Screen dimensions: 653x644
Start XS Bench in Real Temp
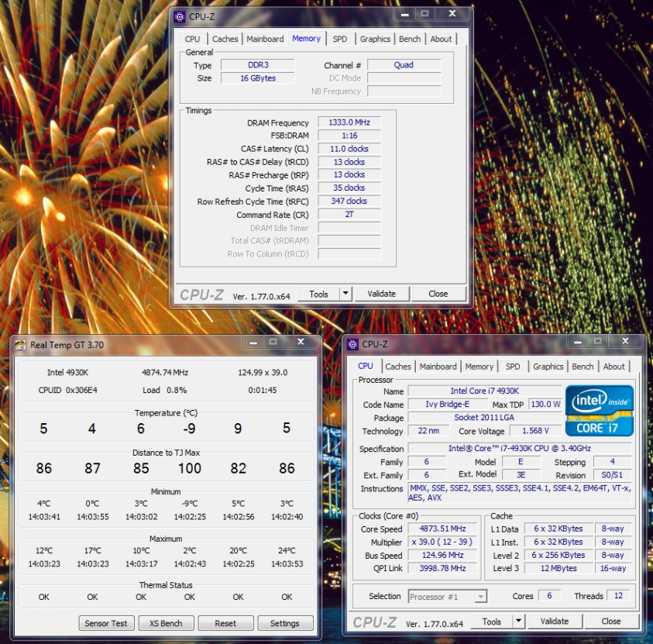pyautogui.click(x=166, y=623)
